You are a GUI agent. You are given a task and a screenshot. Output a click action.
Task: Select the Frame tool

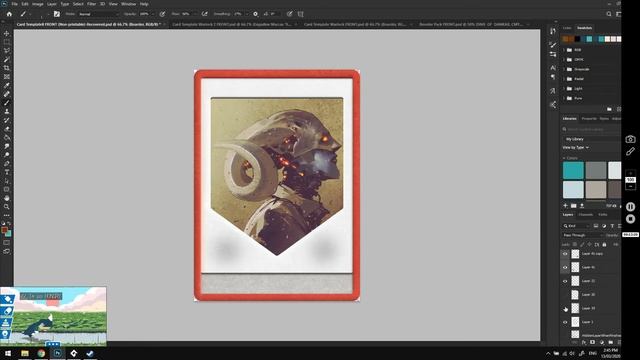pyautogui.click(x=7, y=77)
